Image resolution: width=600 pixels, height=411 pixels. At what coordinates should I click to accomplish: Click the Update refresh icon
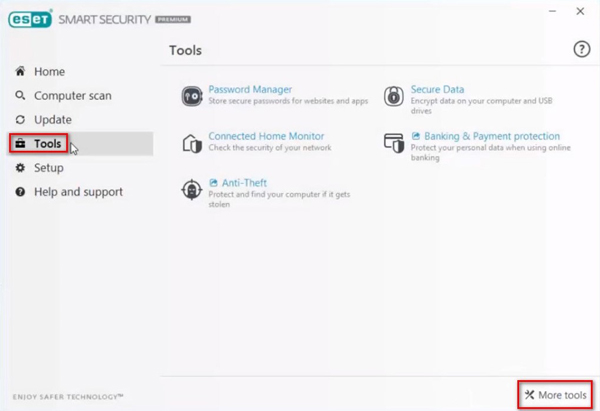tap(20, 120)
